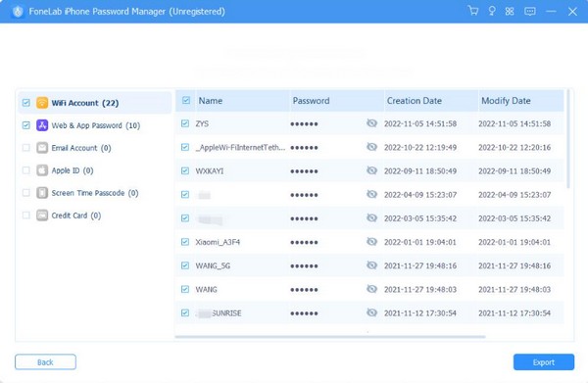The width and height of the screenshot is (588, 383).
Task: Select the WXKAYI network name
Action: pyautogui.click(x=210, y=170)
